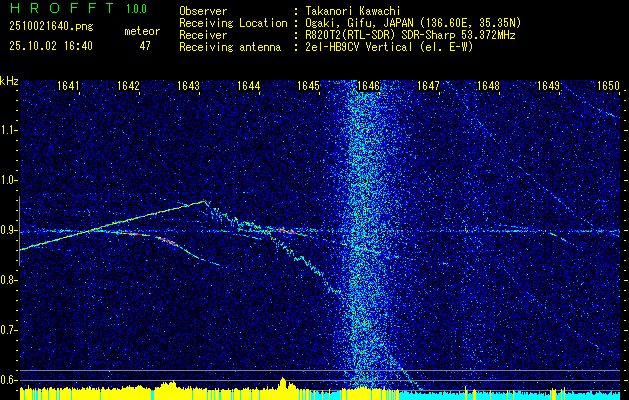Click the 1.0 kHz axis value

pos(9,181)
